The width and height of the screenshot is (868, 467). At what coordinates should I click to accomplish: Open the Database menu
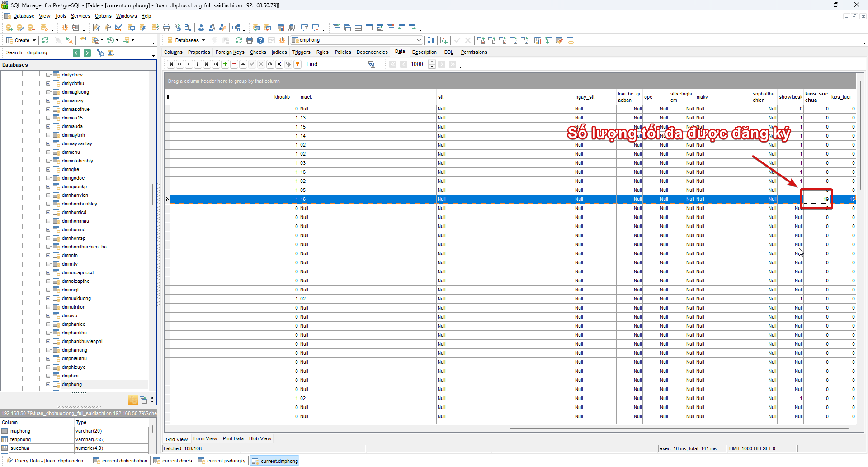[24, 16]
